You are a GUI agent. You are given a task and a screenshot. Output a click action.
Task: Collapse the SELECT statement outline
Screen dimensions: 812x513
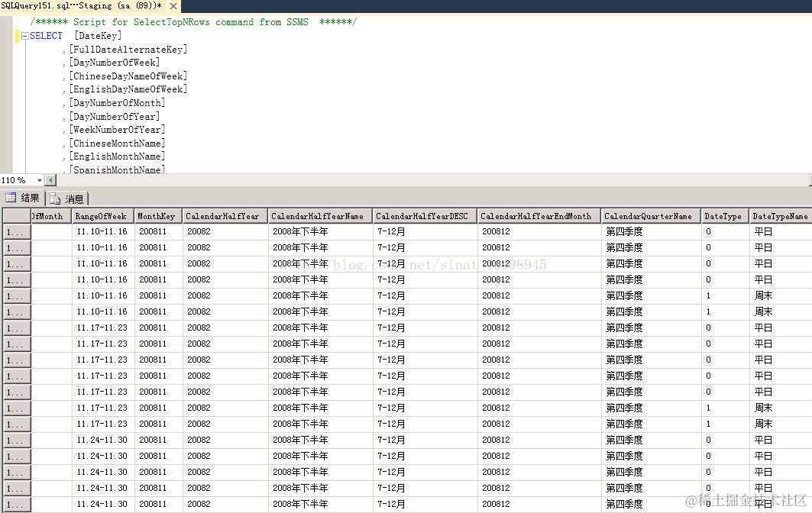click(x=24, y=36)
